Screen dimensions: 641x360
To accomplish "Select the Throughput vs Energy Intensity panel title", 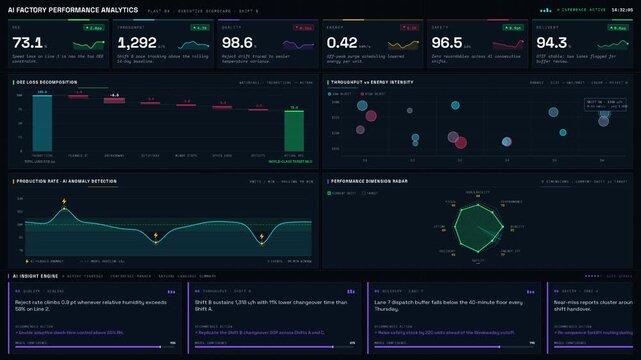I will click(x=372, y=82).
